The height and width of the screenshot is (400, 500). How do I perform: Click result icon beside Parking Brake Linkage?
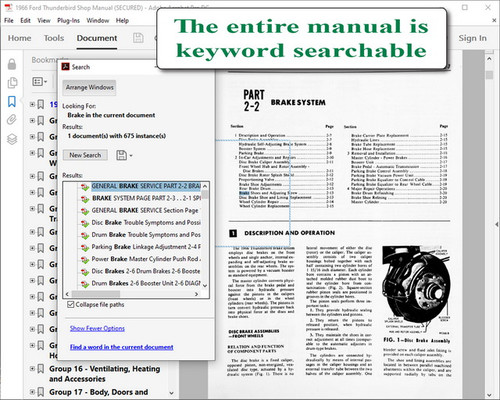click(x=85, y=248)
